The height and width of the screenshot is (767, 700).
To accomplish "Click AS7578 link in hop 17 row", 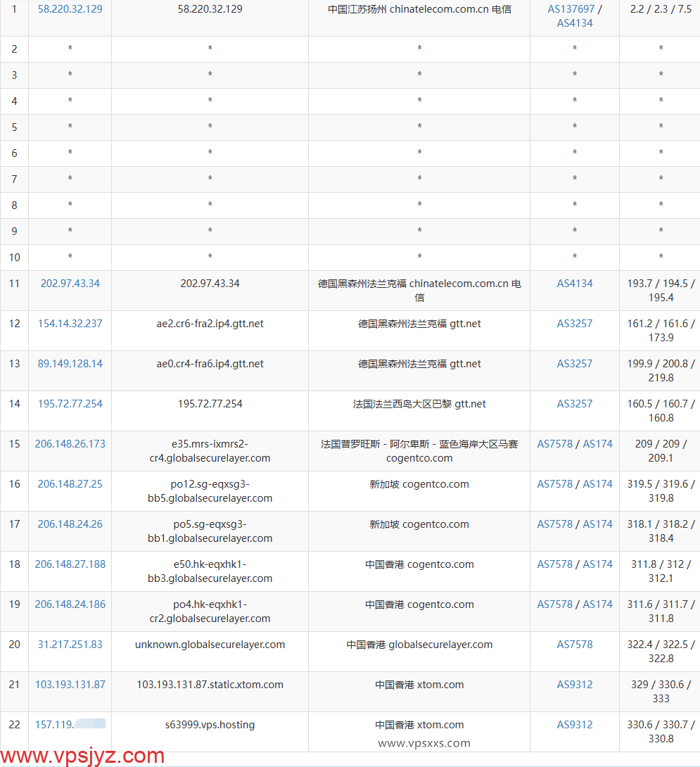I will [x=554, y=524].
